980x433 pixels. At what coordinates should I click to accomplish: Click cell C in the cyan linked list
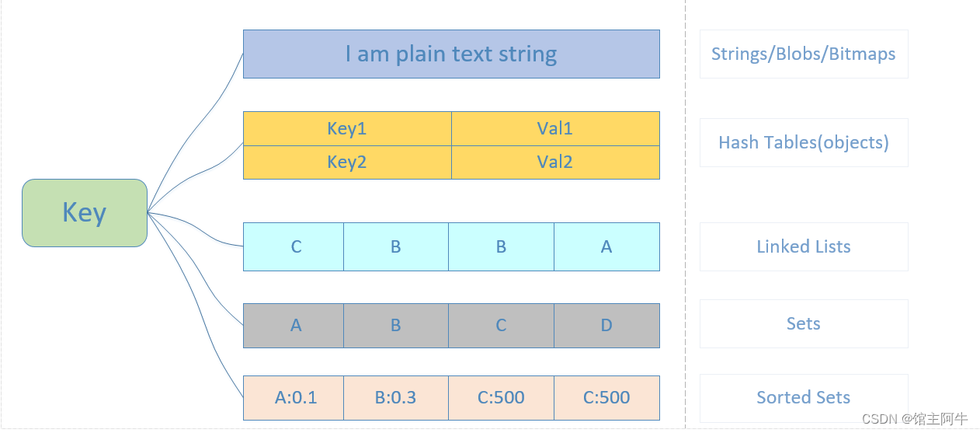tap(296, 246)
